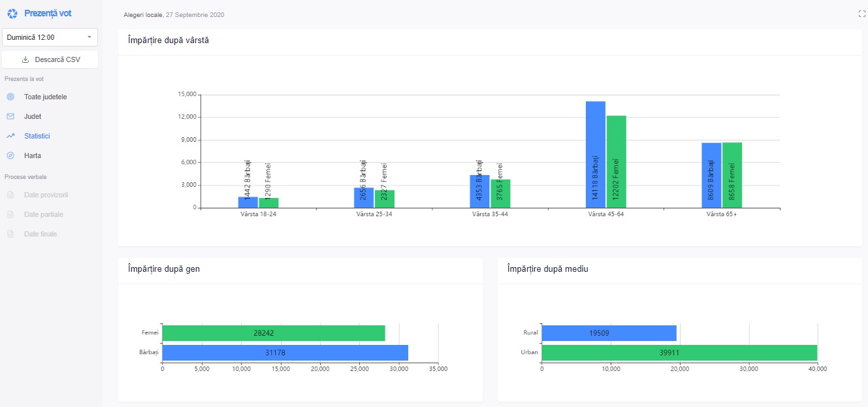Expand the dropdown arrow next to Duminică 12:00
868x407 pixels.
[89, 37]
